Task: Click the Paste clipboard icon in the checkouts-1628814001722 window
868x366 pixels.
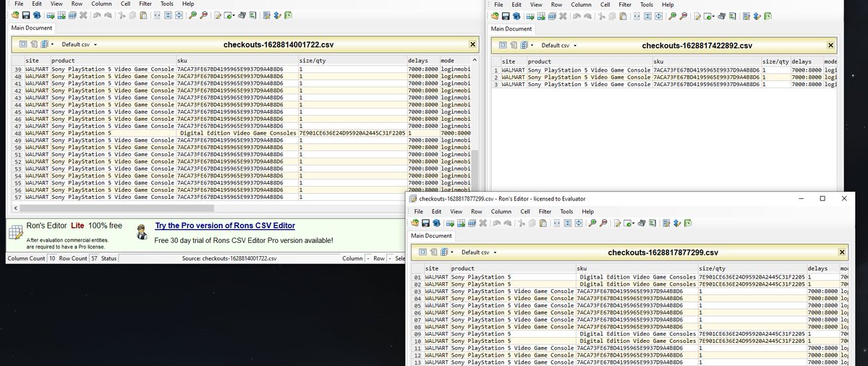Action: coord(143,15)
